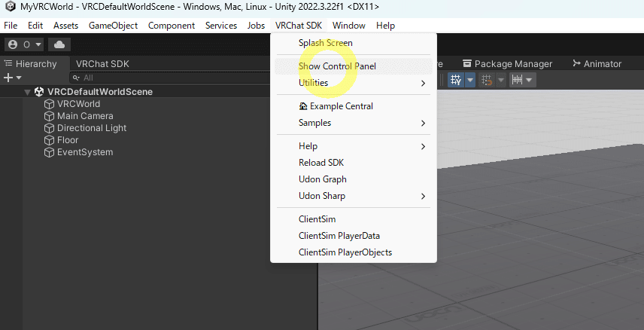
Task: Click the cube icon next to EventSystem
Action: pyautogui.click(x=50, y=152)
